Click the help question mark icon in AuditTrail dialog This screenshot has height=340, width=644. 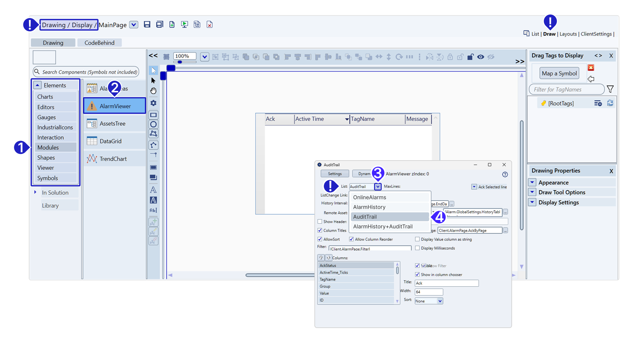pos(505,174)
